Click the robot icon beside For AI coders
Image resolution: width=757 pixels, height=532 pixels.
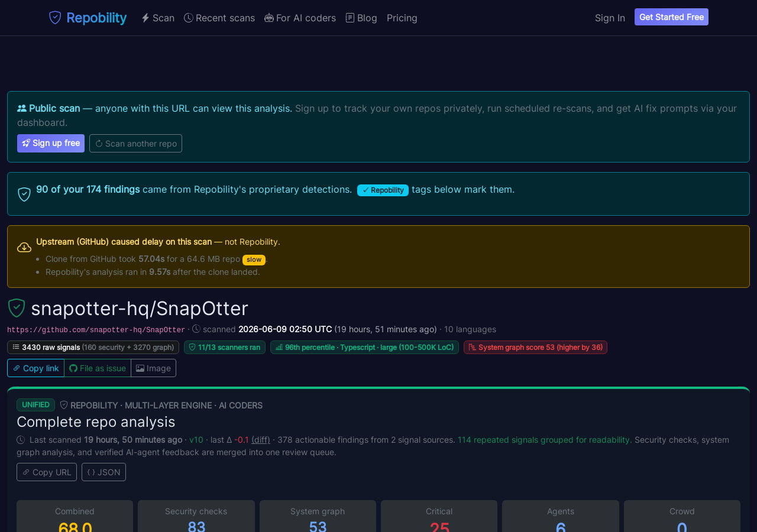coord(269,18)
